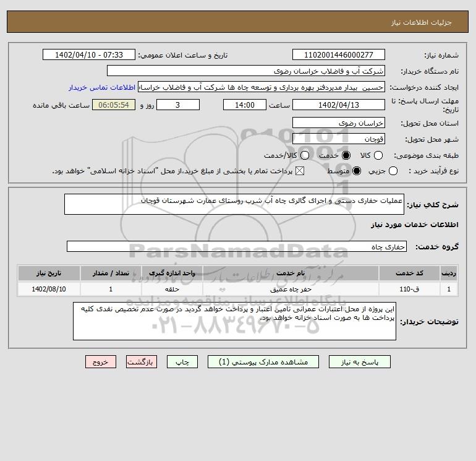Click the remaining time field 06:05:54
This screenshot has height=461, width=476.
click(114, 105)
